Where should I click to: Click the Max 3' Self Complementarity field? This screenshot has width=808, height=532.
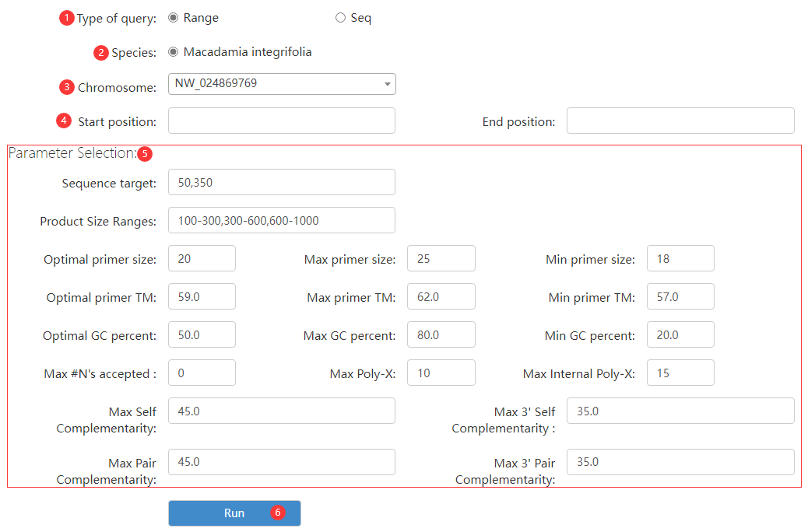point(680,411)
